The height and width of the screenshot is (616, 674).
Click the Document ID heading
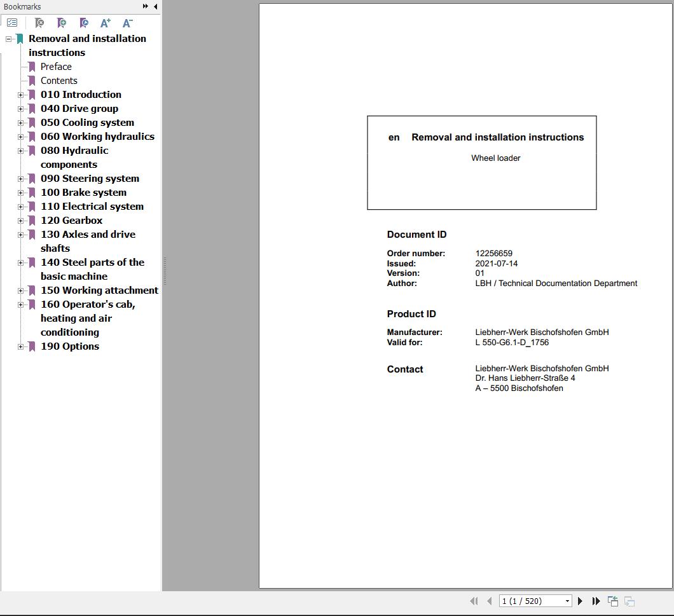[x=416, y=235]
